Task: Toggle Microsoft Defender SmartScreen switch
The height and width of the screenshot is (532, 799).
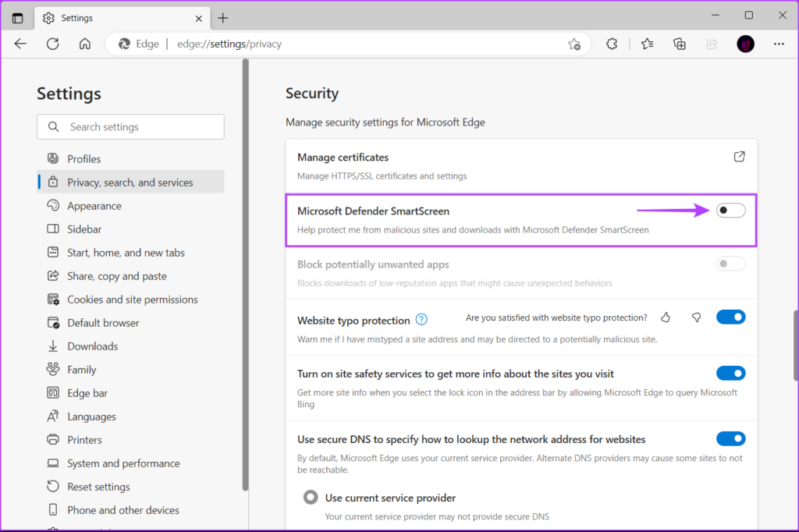Action: point(730,211)
